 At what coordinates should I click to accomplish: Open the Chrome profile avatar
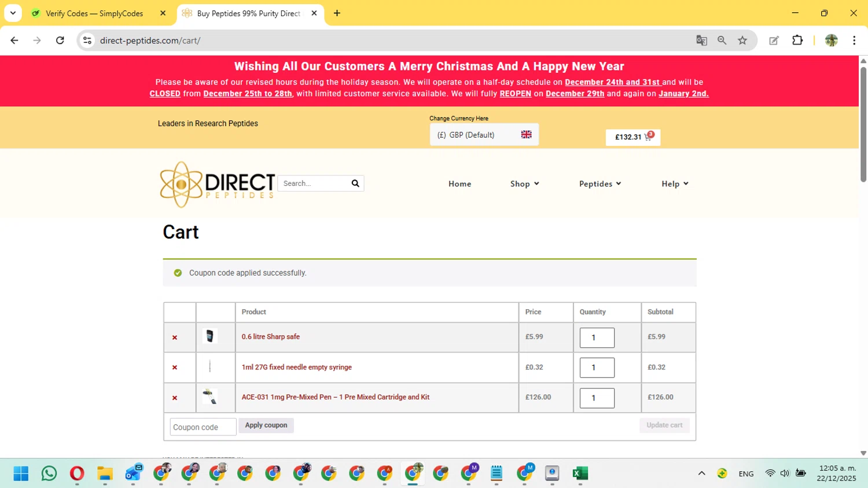[x=832, y=41]
